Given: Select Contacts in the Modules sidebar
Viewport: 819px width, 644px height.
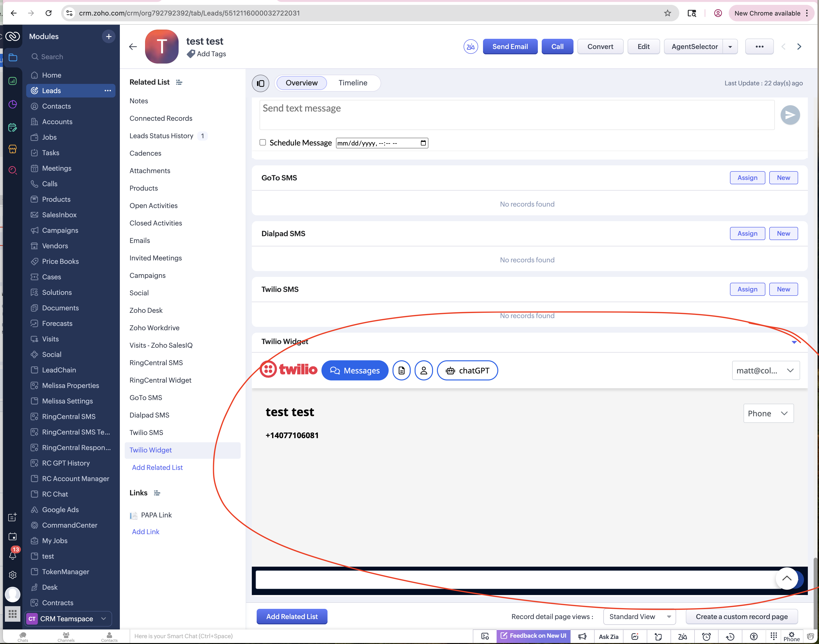Looking at the screenshot, I should pyautogui.click(x=56, y=106).
